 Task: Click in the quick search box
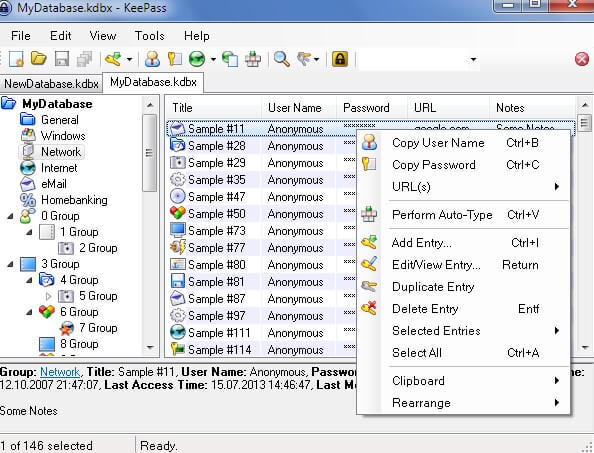(x=413, y=59)
